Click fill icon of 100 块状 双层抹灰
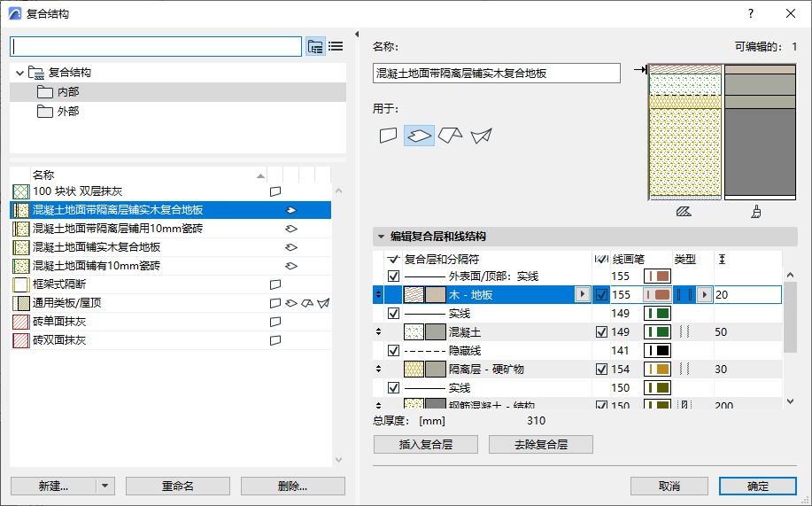 click(20, 191)
